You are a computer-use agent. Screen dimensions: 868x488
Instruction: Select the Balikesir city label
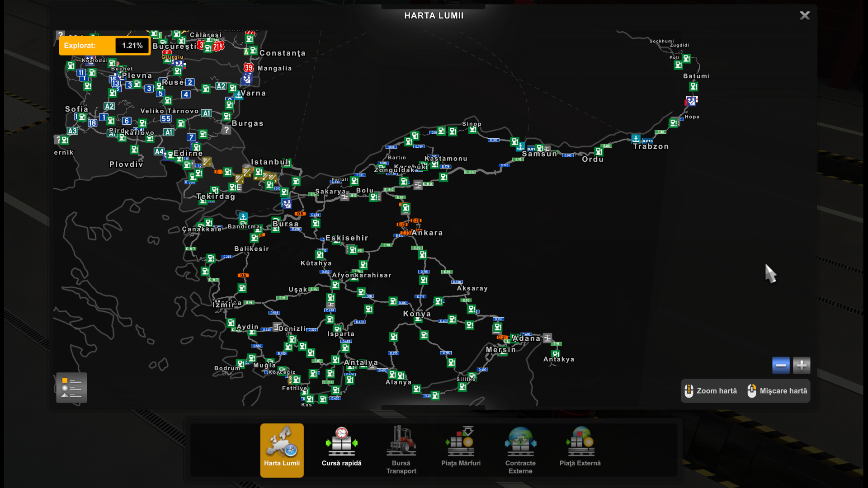pos(251,249)
